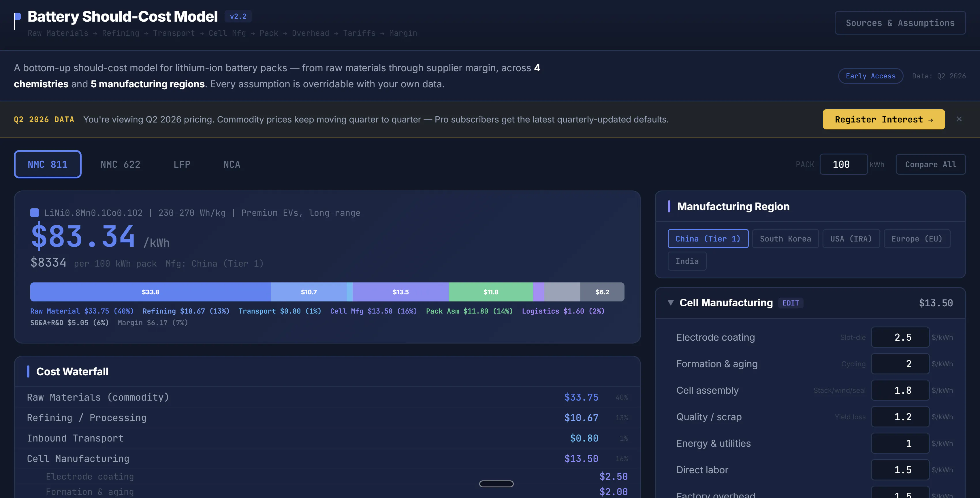Edit the Cell assembly cost field
This screenshot has height=498, width=980.
(x=900, y=391)
